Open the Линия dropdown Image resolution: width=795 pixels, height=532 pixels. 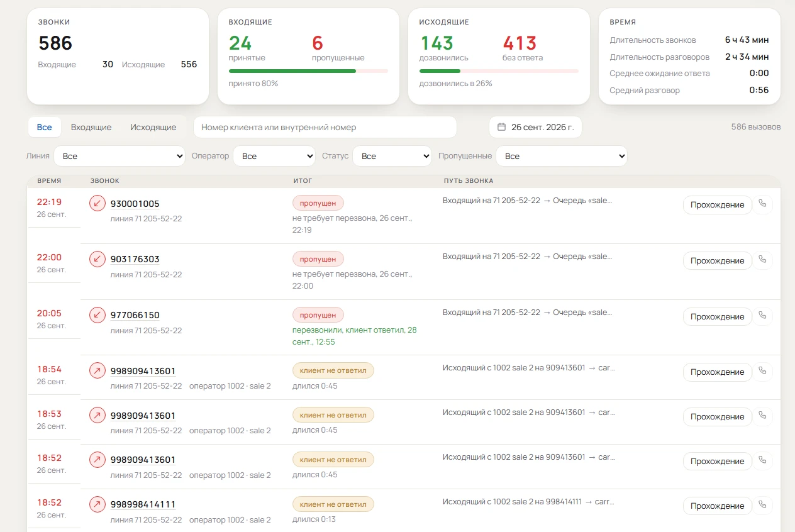coord(120,156)
